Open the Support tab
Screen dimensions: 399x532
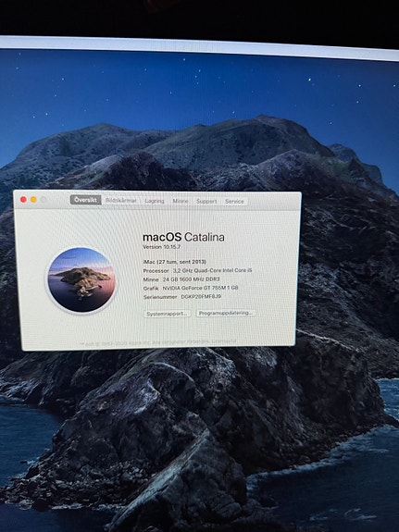click(206, 201)
